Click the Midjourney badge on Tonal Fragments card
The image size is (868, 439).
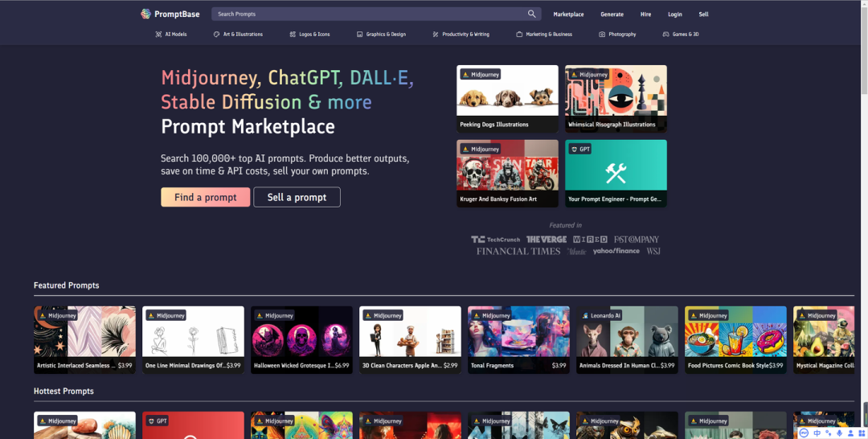492,315
